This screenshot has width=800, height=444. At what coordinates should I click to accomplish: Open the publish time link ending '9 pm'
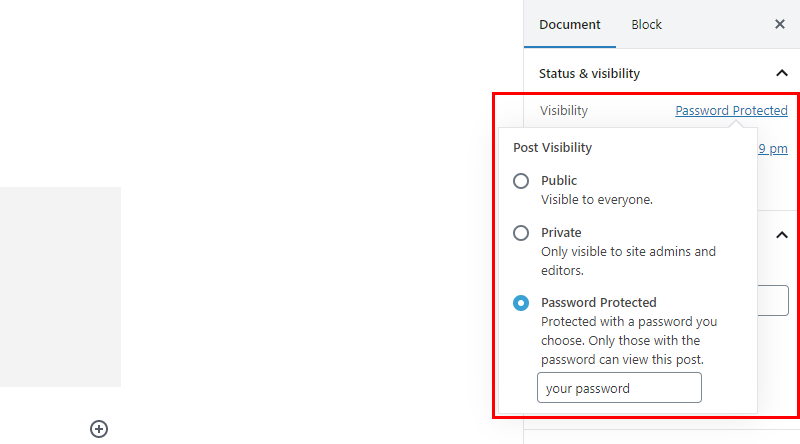772,149
